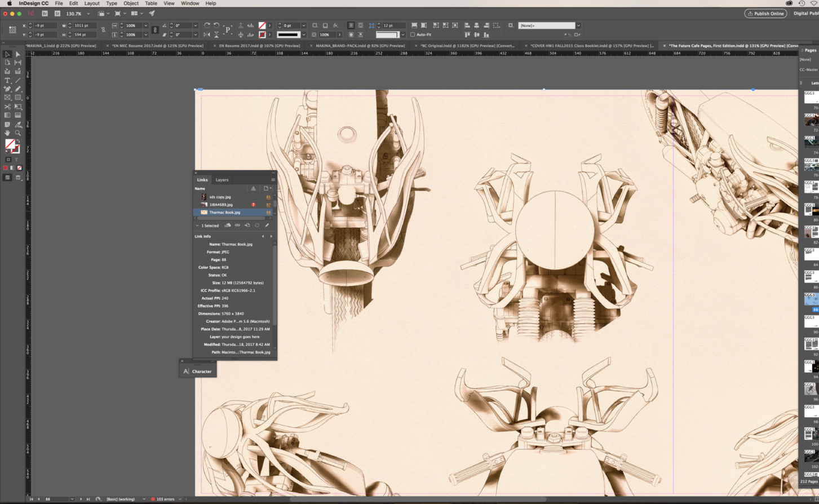Swap fill and stroke arrows
The width and height of the screenshot is (819, 504).
(x=18, y=141)
